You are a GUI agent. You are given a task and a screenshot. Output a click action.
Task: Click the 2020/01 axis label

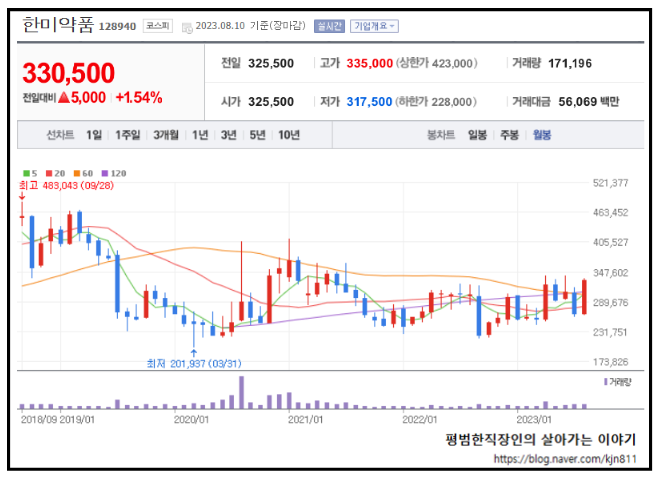click(191, 419)
